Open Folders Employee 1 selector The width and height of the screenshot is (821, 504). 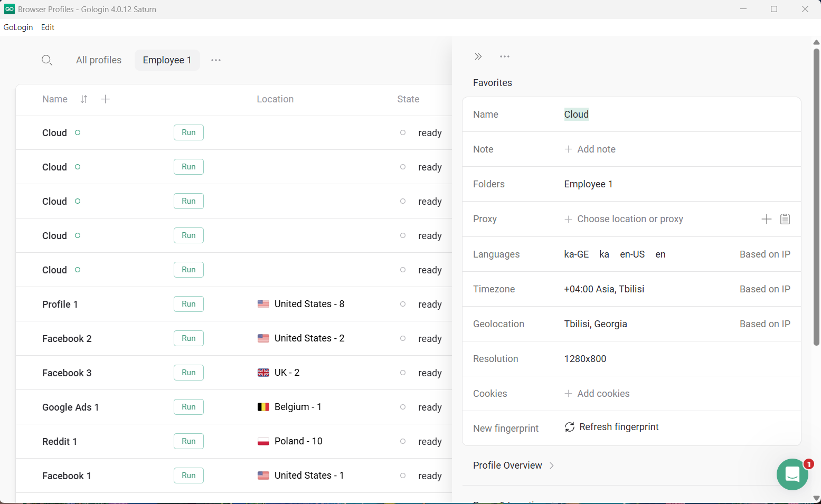[x=588, y=184]
